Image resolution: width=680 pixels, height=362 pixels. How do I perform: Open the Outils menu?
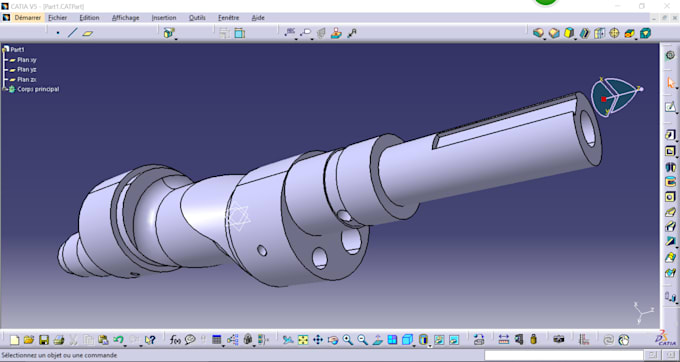coord(197,18)
